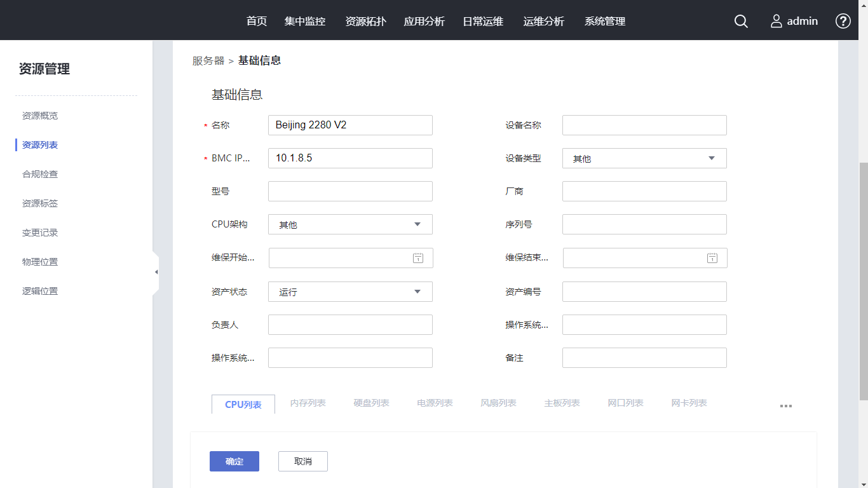868x488 pixels.
Task: Select 合规检查 in the sidebar
Action: [40, 174]
